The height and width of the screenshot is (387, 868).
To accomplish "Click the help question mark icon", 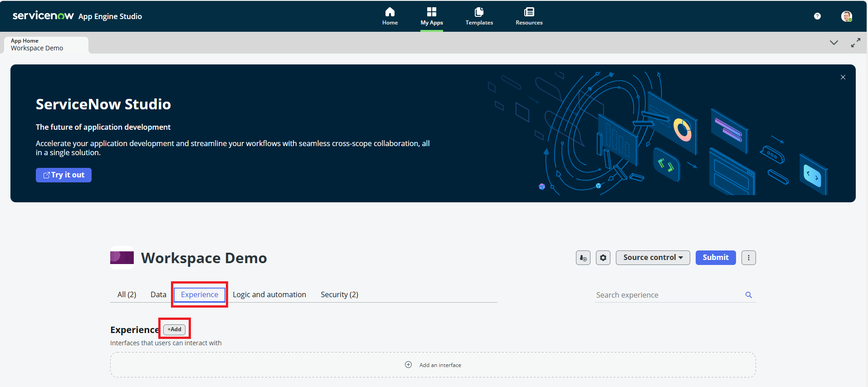I will click(817, 16).
